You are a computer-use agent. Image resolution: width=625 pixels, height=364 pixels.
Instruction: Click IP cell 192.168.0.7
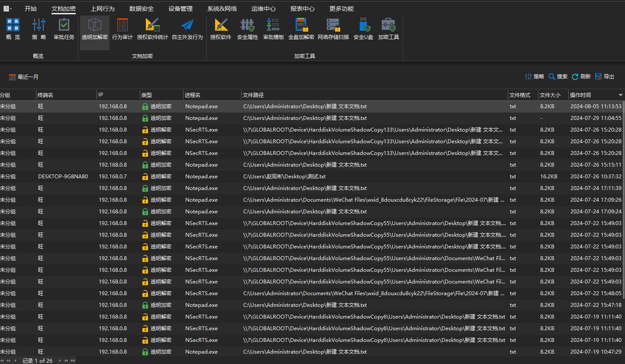pyautogui.click(x=113, y=177)
